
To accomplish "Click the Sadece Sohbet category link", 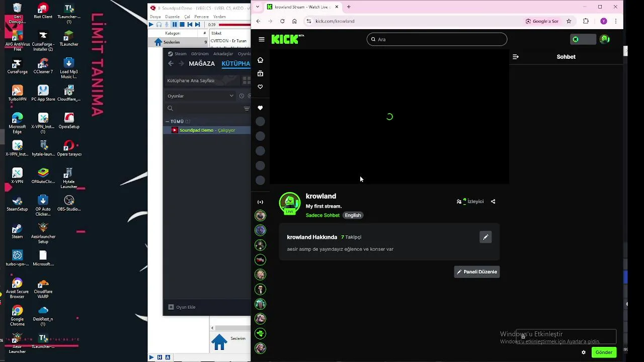I will 323,215.
